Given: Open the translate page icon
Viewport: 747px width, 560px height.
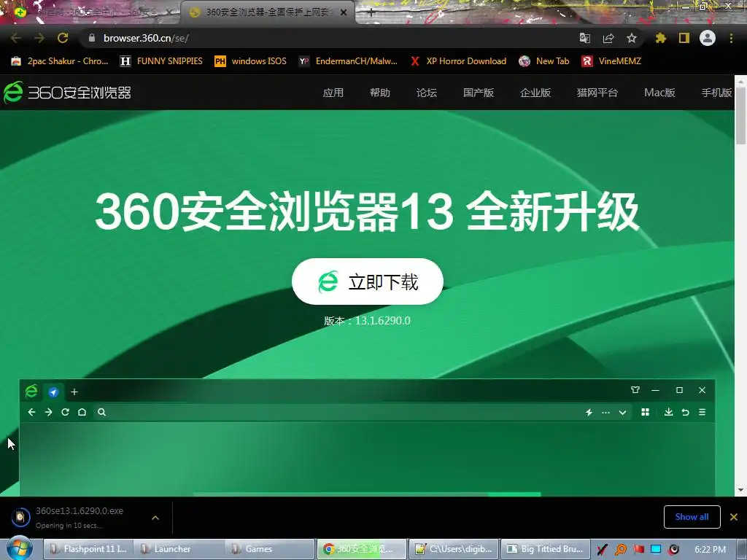Looking at the screenshot, I should pos(584,38).
